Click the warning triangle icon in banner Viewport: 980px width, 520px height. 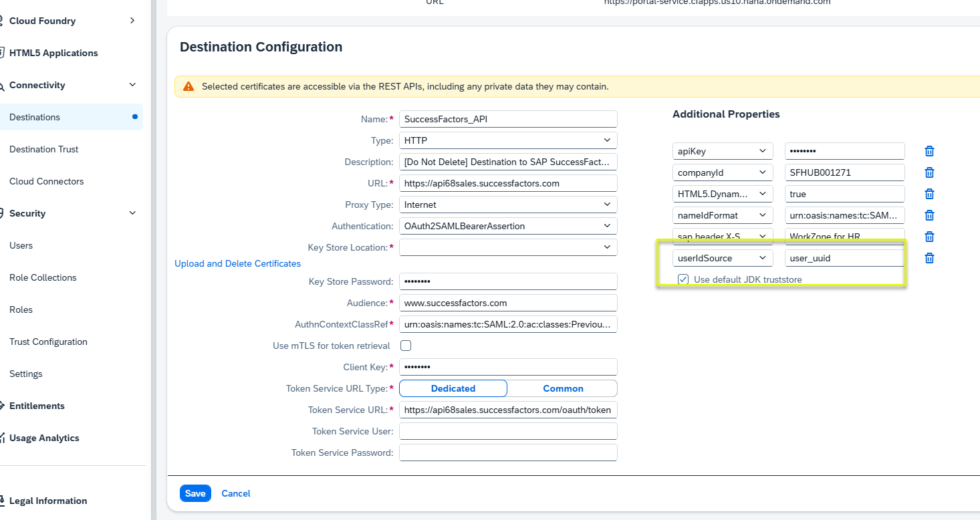(x=189, y=86)
